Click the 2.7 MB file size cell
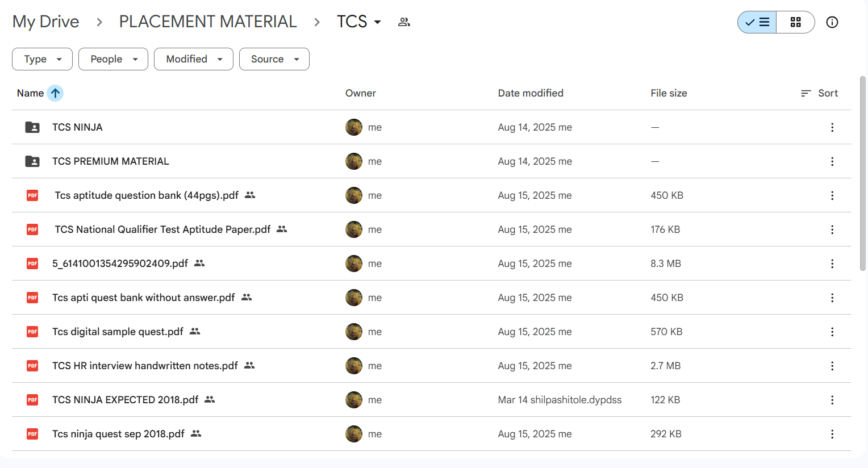 665,366
